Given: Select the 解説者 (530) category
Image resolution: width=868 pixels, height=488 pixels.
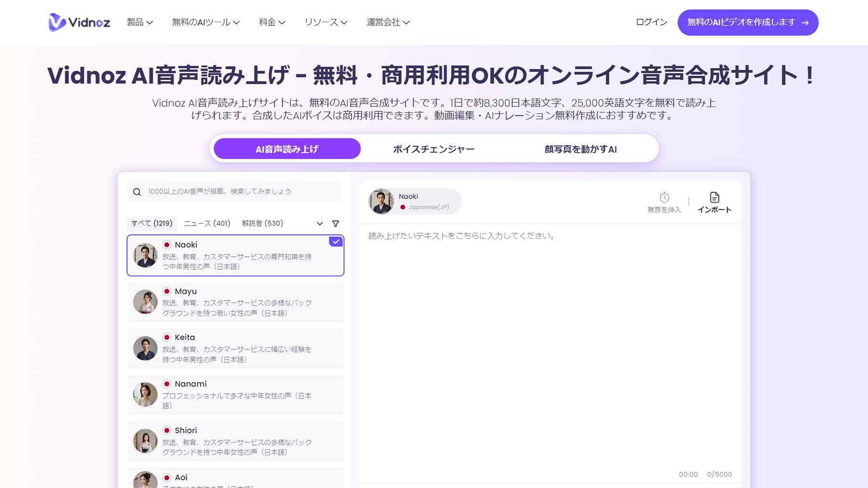Looking at the screenshot, I should pos(262,224).
